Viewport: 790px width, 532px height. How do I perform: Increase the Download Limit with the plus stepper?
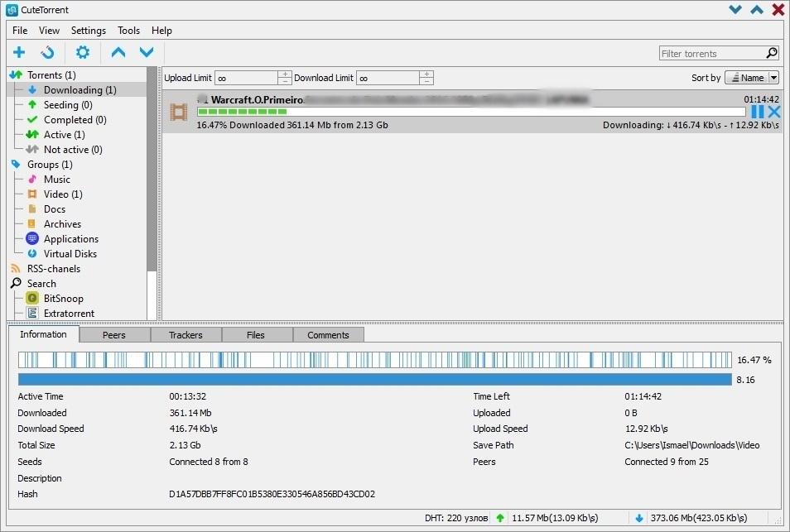[x=426, y=74]
